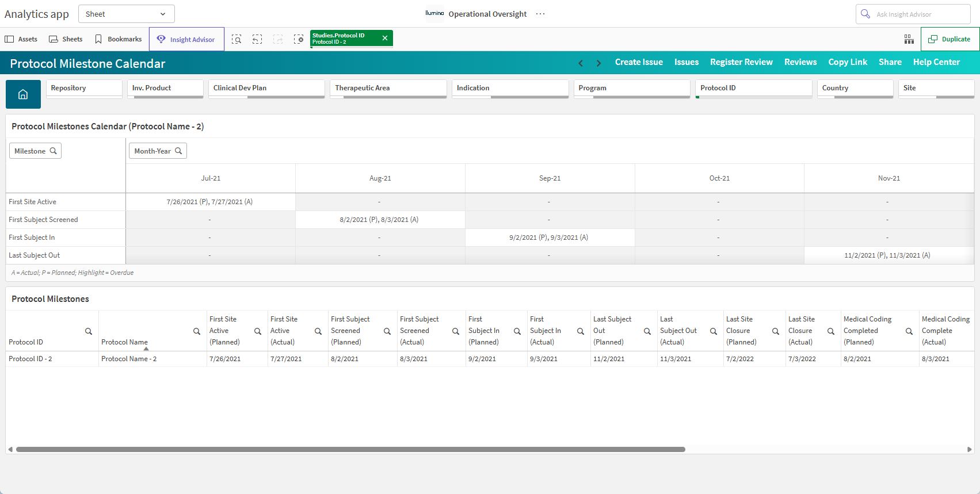
Task: Open the Bookmarks panel
Action: tap(119, 39)
